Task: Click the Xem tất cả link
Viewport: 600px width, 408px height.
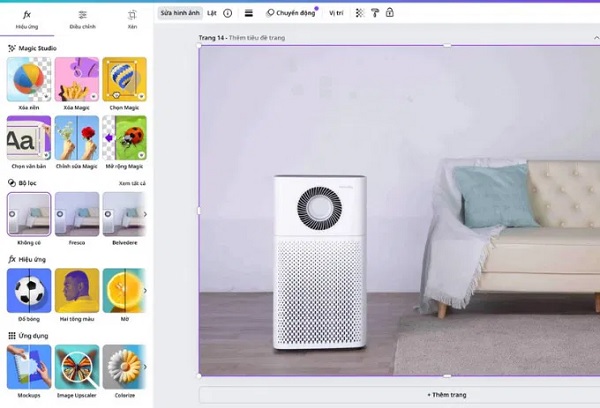Action: [x=132, y=183]
